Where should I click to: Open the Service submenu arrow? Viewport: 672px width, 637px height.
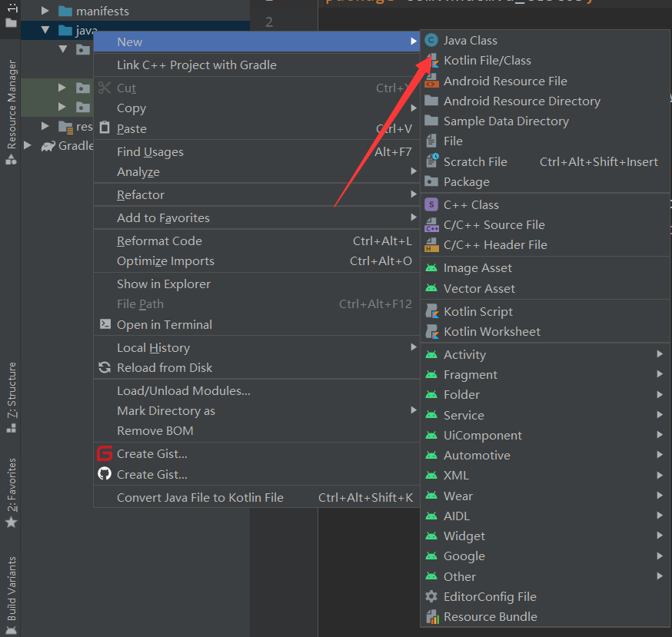tap(660, 414)
